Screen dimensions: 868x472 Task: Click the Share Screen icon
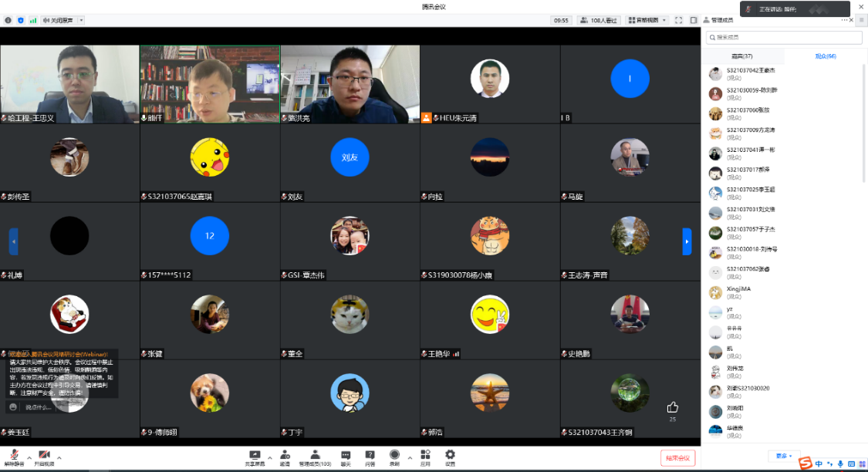pos(255,456)
